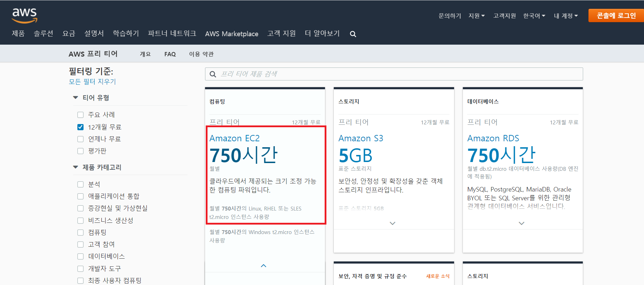
Task: Click the 문의하기 link
Action: point(450,16)
